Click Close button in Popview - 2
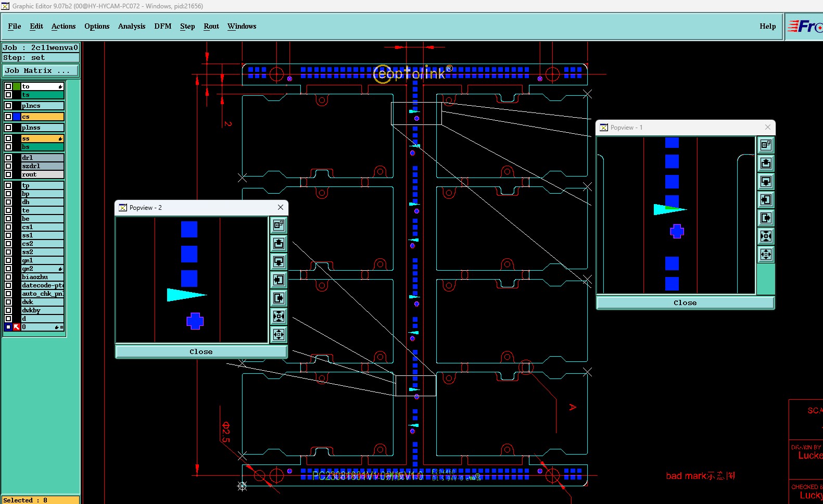The image size is (823, 504). pos(201,352)
